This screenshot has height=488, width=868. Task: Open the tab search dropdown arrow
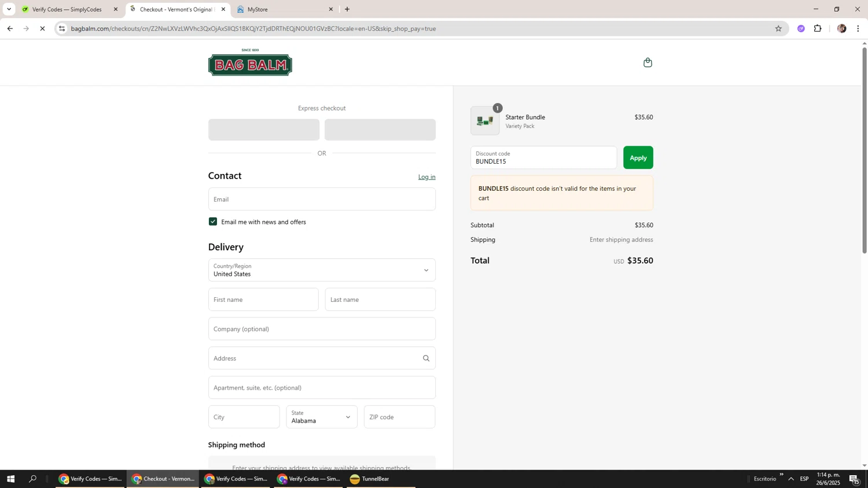(x=9, y=9)
